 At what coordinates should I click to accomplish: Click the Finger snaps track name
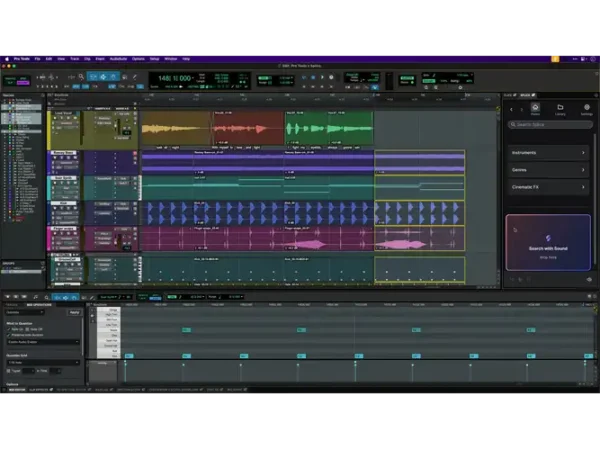[x=64, y=229]
